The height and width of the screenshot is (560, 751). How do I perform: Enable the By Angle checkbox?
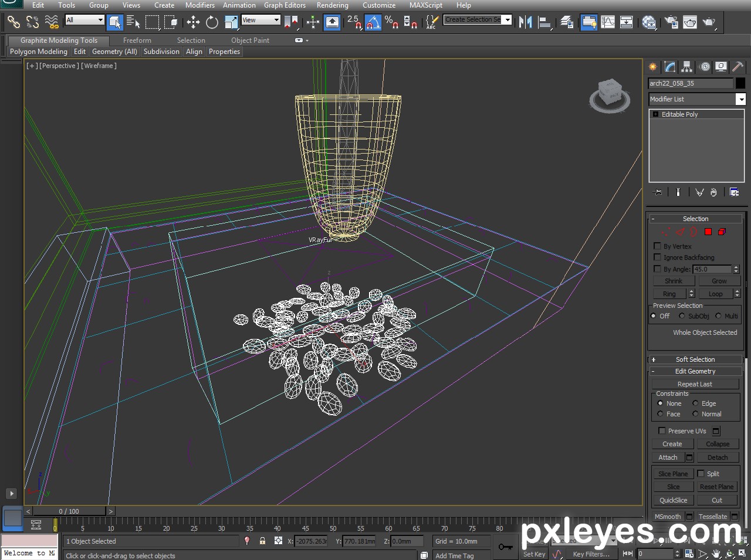point(657,269)
